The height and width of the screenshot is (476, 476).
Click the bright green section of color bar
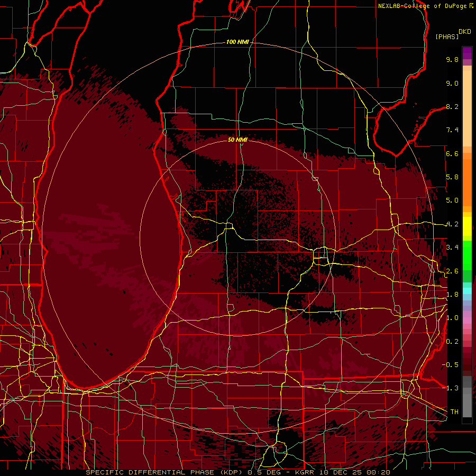[x=467, y=257]
